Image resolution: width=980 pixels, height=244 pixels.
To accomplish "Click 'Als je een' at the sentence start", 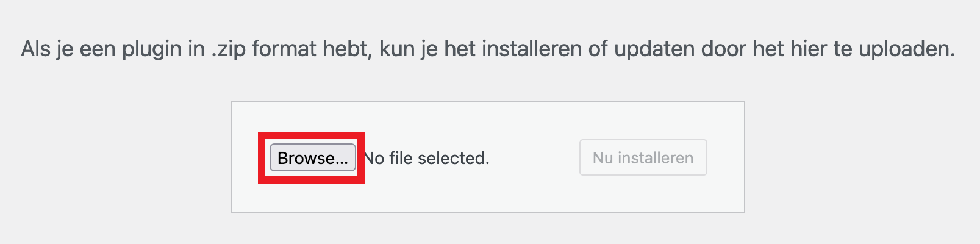I will (x=67, y=49).
